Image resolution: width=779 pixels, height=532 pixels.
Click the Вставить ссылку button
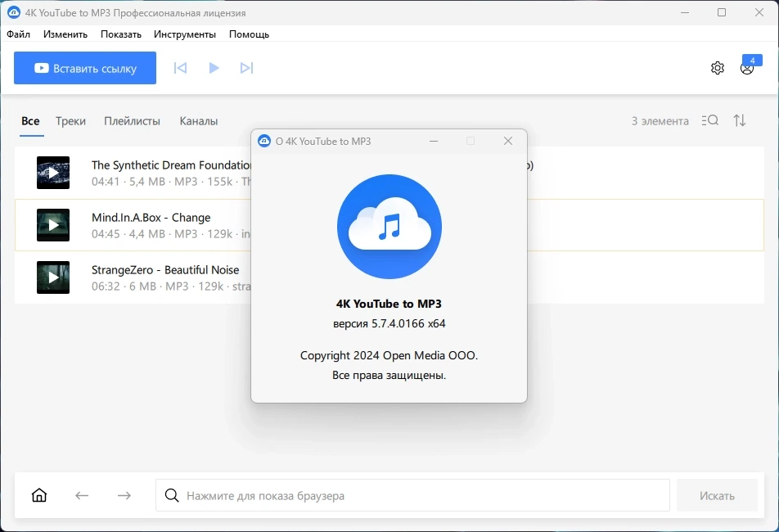(x=85, y=68)
